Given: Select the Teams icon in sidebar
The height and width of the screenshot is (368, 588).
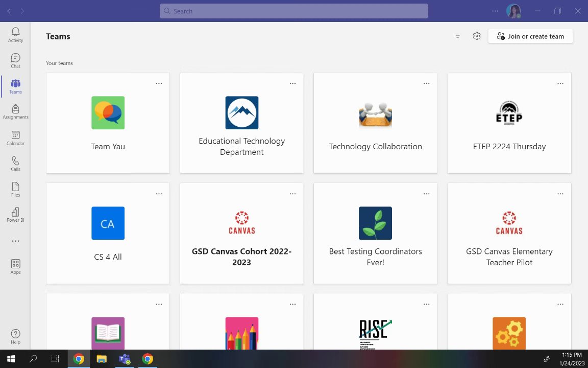Looking at the screenshot, I should click(x=15, y=86).
